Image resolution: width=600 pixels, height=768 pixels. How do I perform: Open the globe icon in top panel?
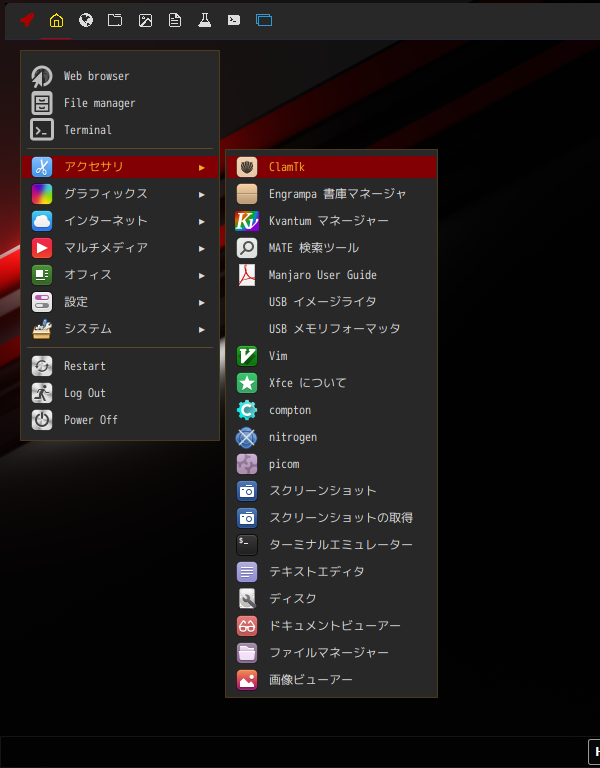pyautogui.click(x=86, y=20)
